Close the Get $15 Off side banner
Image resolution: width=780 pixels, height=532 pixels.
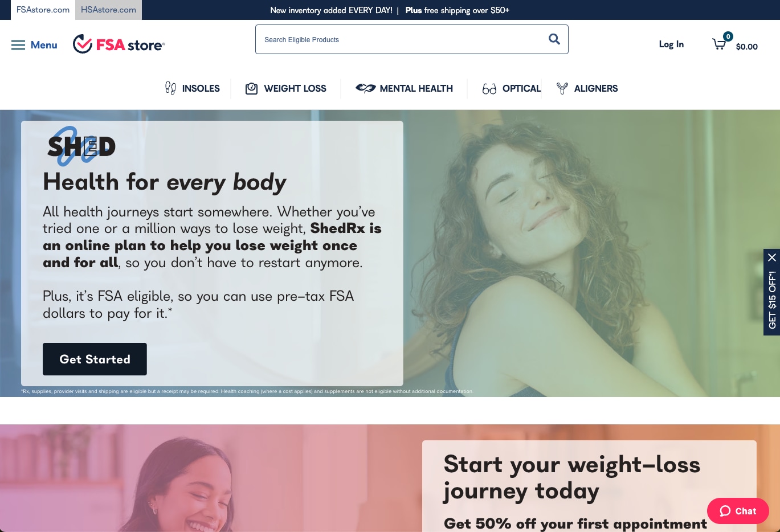click(x=772, y=257)
